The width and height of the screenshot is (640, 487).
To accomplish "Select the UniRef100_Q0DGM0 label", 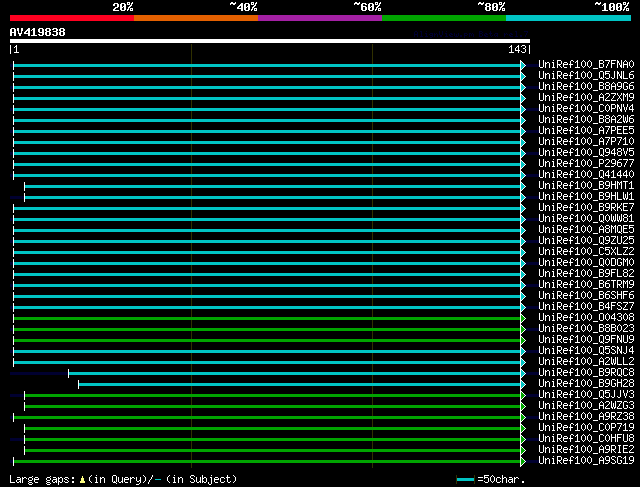I will 586,262.
